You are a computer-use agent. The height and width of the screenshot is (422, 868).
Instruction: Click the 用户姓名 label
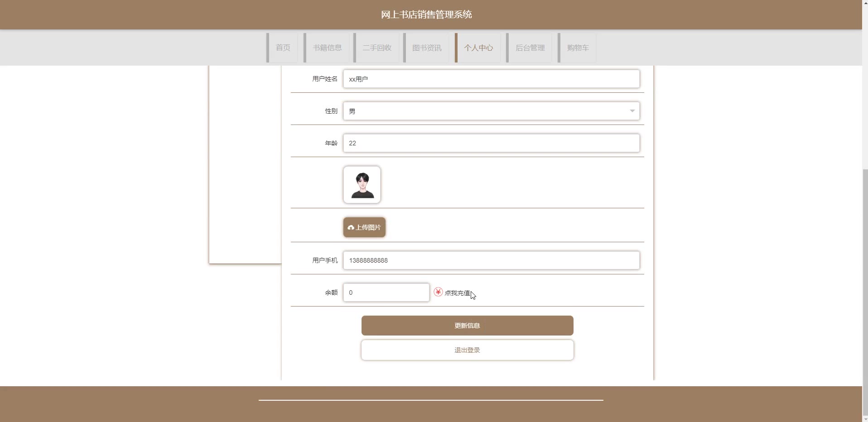[x=325, y=79]
